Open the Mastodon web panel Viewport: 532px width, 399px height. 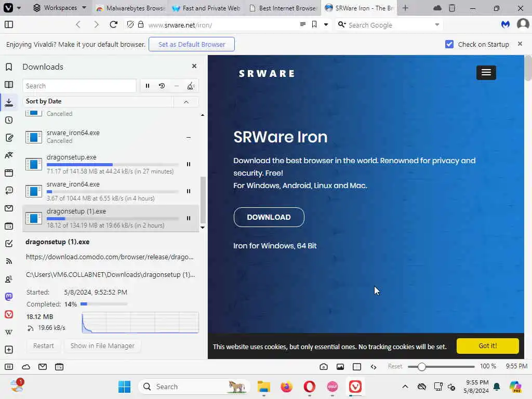tap(9, 297)
